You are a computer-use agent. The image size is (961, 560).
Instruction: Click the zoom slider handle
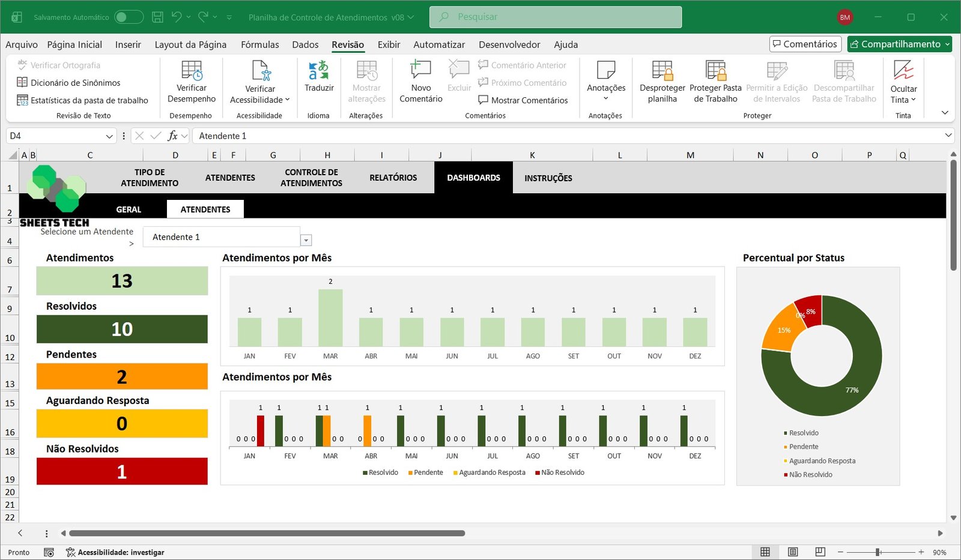click(878, 552)
